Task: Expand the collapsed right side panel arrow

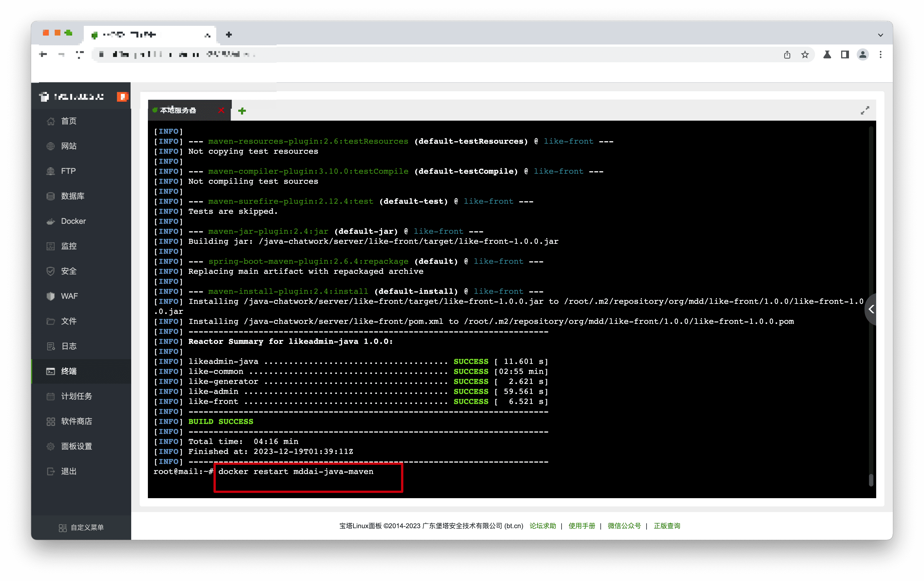Action: tap(871, 309)
